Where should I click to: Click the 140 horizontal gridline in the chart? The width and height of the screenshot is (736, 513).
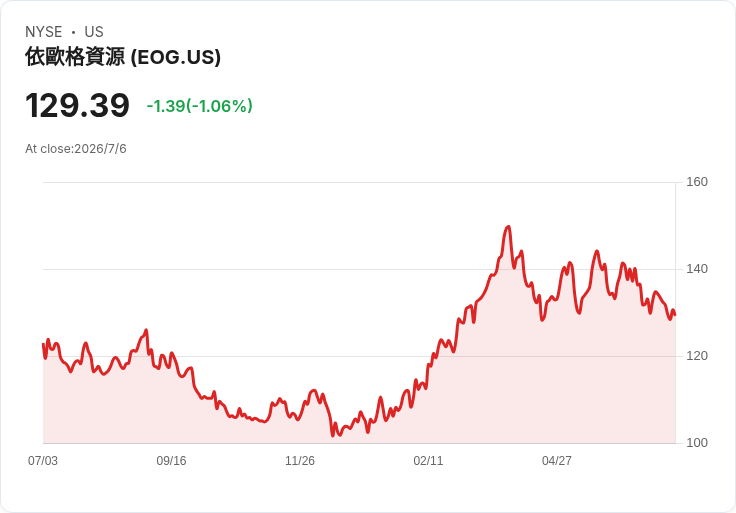click(359, 269)
